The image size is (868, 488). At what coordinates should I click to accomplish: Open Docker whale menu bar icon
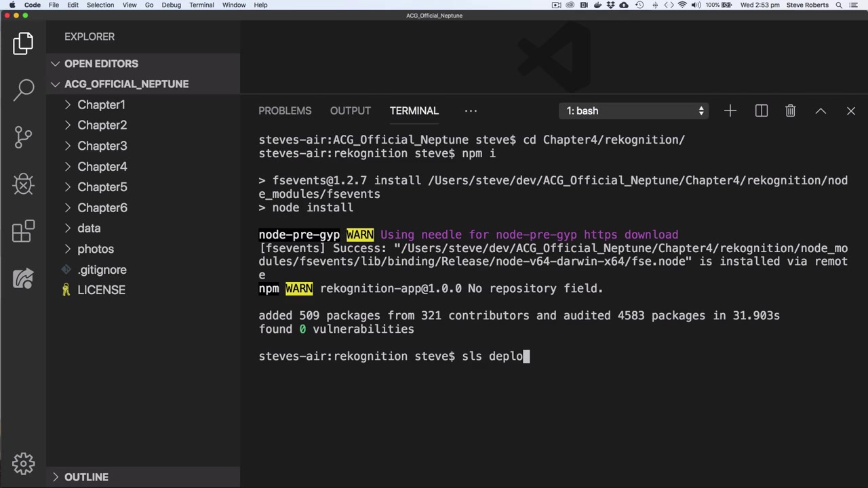[597, 5]
